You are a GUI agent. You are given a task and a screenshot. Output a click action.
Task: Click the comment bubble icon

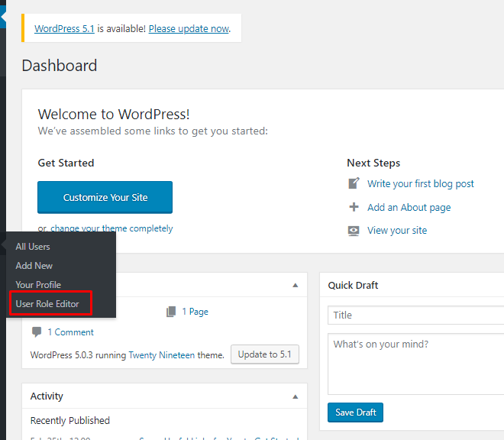point(37,332)
